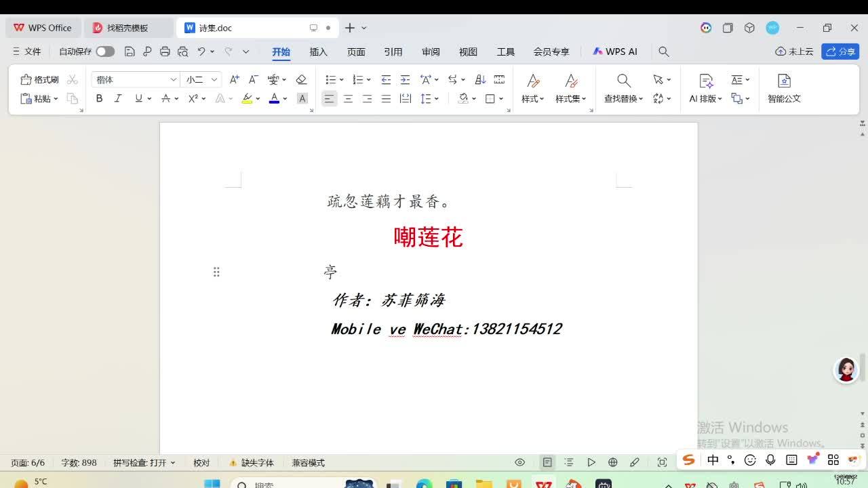Open the 审阅 review tab

(x=431, y=52)
